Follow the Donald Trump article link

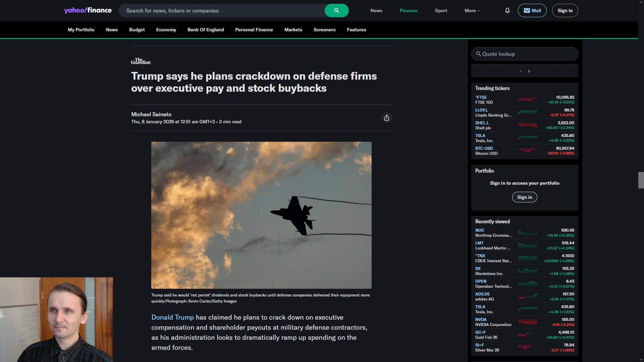click(x=172, y=317)
